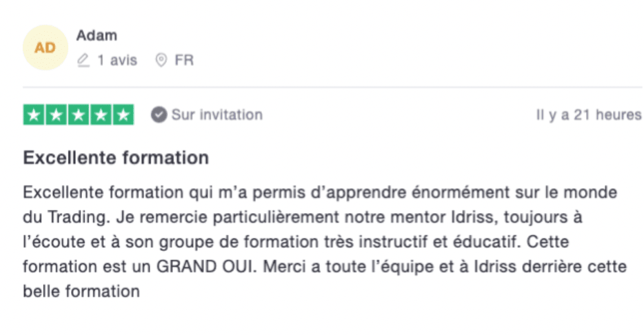Click the third green rating star
This screenshot has height=335, width=644.
[79, 115]
